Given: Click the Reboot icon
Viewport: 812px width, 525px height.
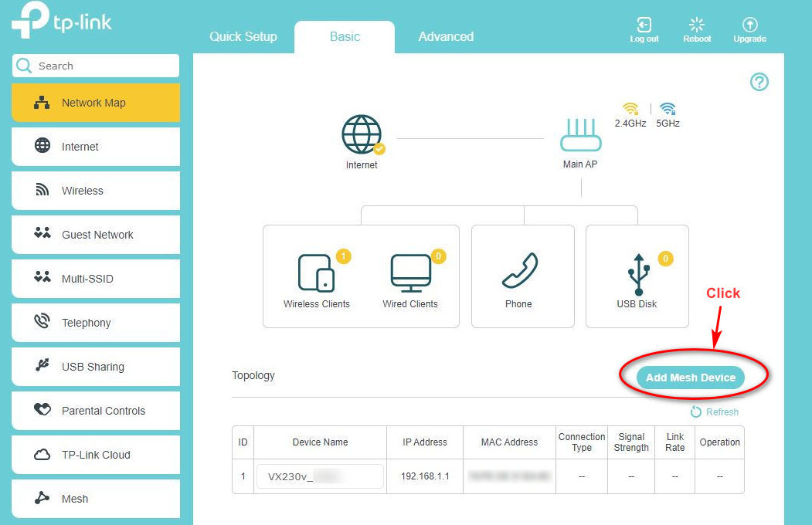Looking at the screenshot, I should [x=697, y=24].
